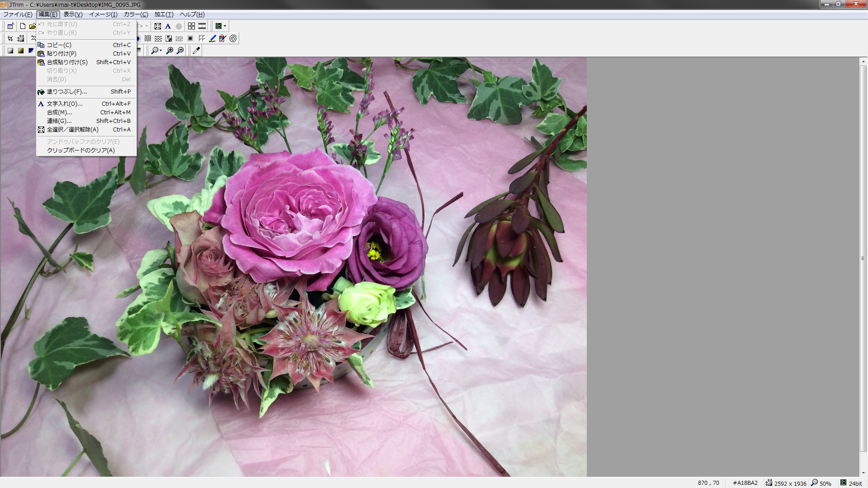
Task: Click the sepia gradient swatch icon
Action: pyautogui.click(x=21, y=51)
